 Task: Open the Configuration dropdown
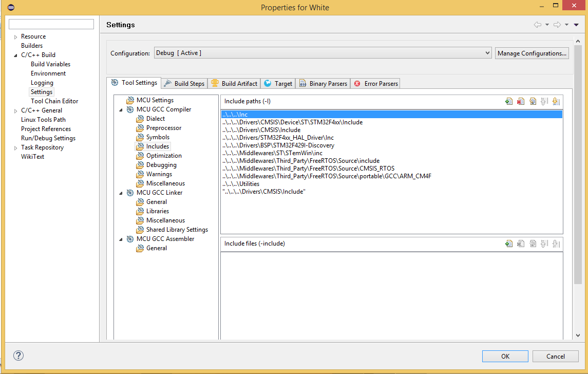tap(323, 53)
